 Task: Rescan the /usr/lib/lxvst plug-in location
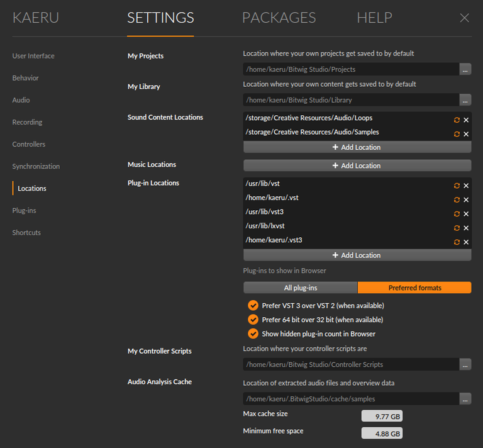click(457, 228)
